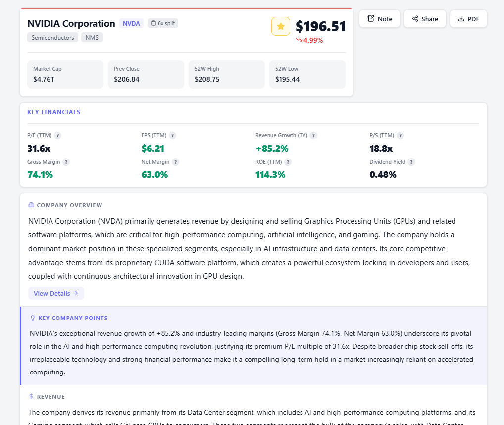Download the report as PDF

pos(468,19)
